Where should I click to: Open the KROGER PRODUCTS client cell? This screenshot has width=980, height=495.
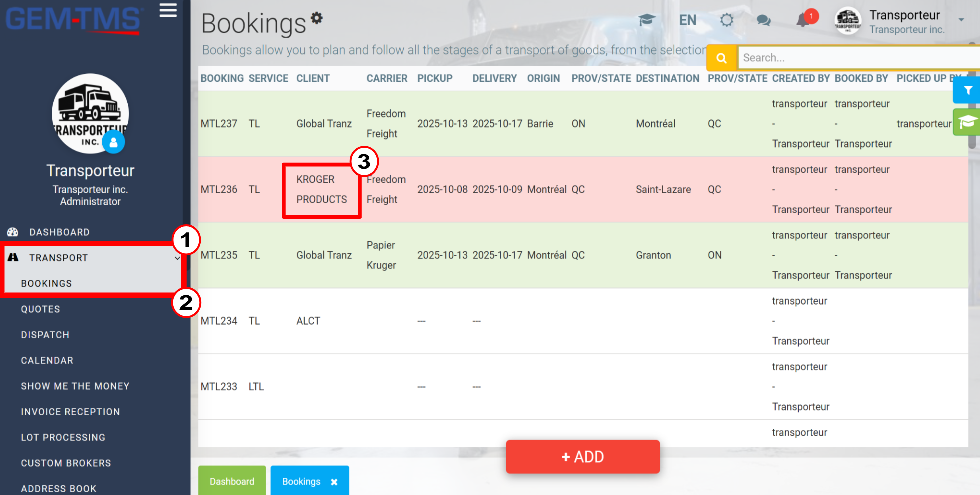click(x=321, y=189)
